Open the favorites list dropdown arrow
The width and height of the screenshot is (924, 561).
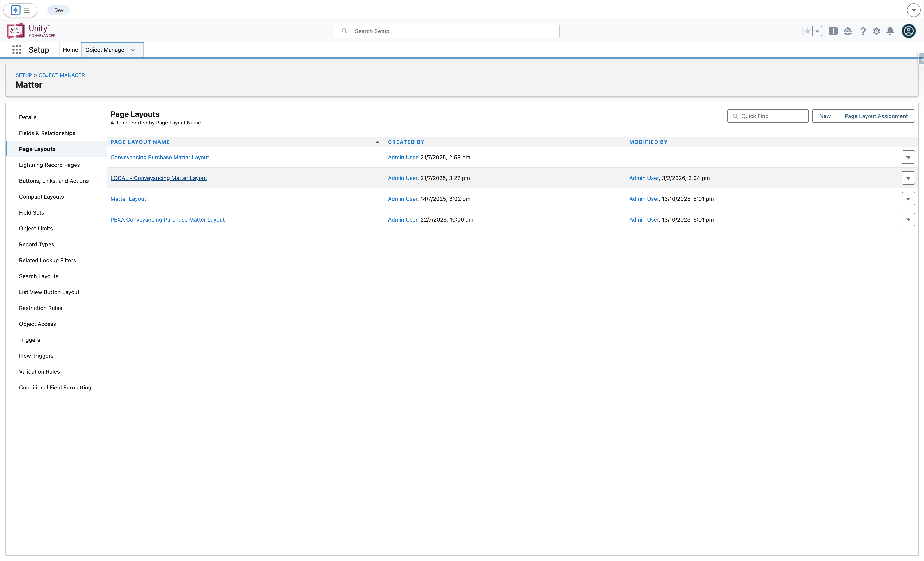[x=817, y=31]
